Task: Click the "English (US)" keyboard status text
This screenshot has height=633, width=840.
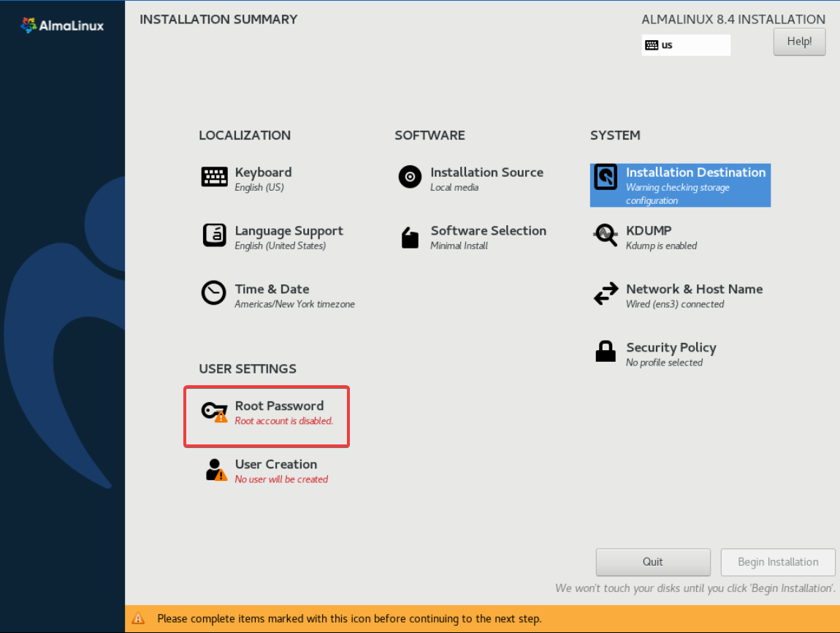Action: pyautogui.click(x=259, y=188)
